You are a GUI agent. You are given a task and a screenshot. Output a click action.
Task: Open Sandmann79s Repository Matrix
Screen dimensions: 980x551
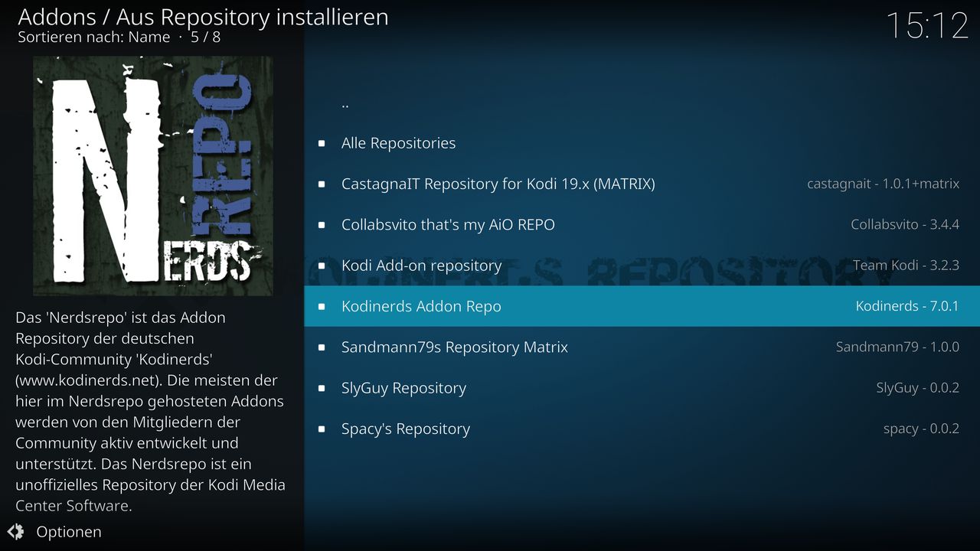642,347
